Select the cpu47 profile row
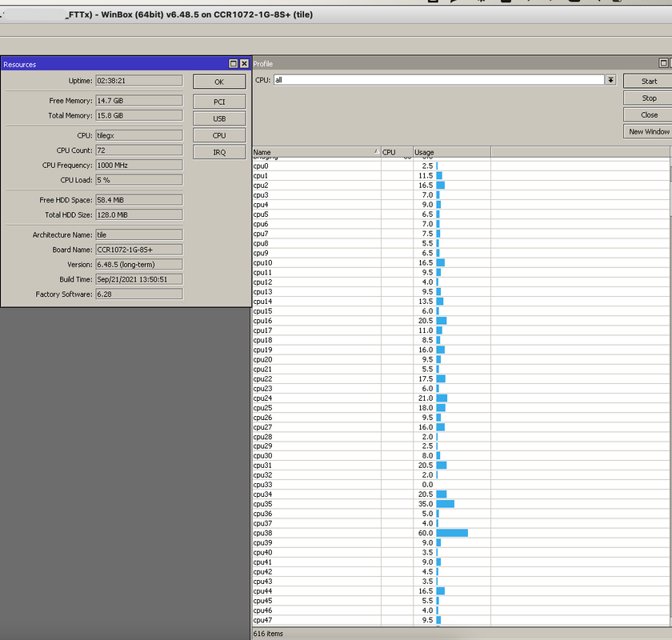Image resolution: width=672 pixels, height=640 pixels. point(461,620)
